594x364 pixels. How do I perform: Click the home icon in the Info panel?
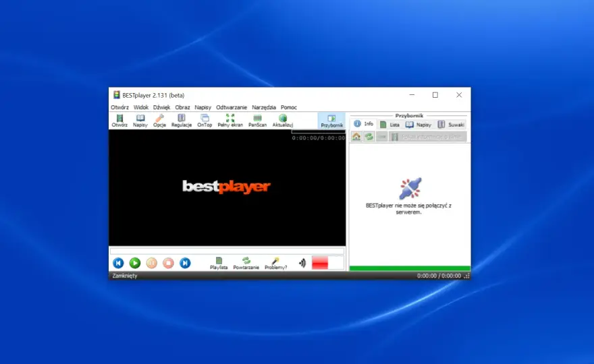[356, 137]
